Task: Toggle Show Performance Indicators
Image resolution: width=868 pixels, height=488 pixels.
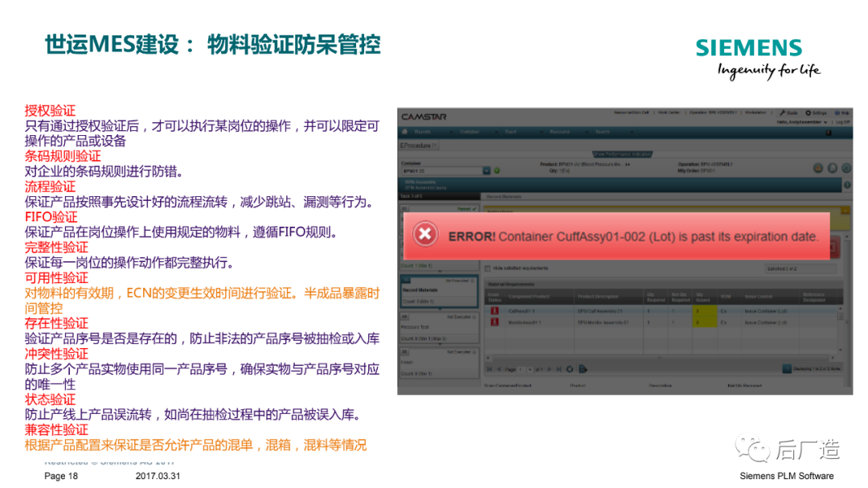Action: point(621,153)
